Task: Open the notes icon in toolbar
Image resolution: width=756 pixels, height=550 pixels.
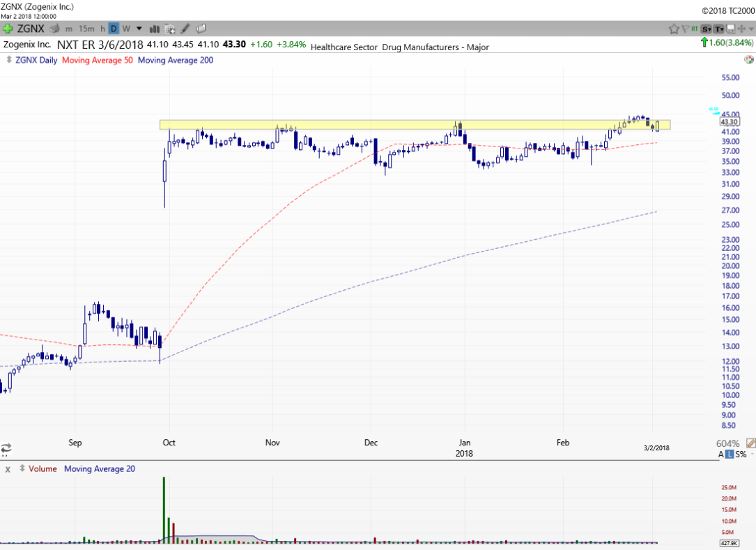Action: click(x=201, y=29)
